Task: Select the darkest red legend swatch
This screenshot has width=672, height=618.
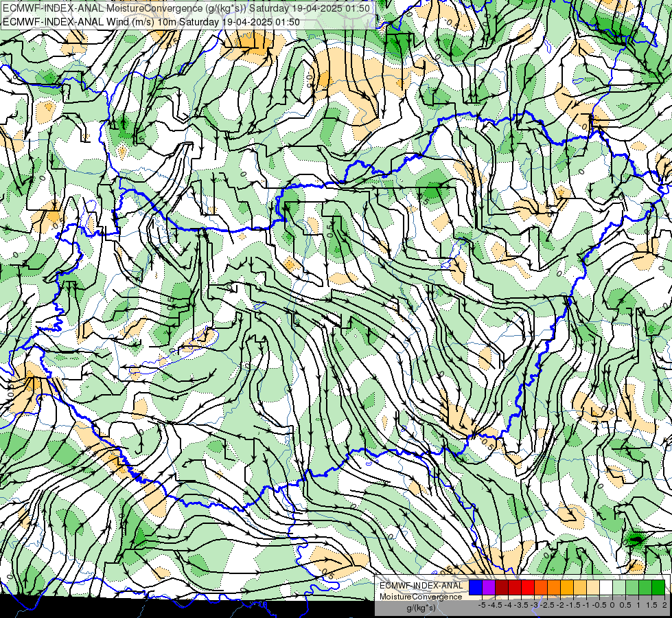Action: pyautogui.click(x=502, y=588)
